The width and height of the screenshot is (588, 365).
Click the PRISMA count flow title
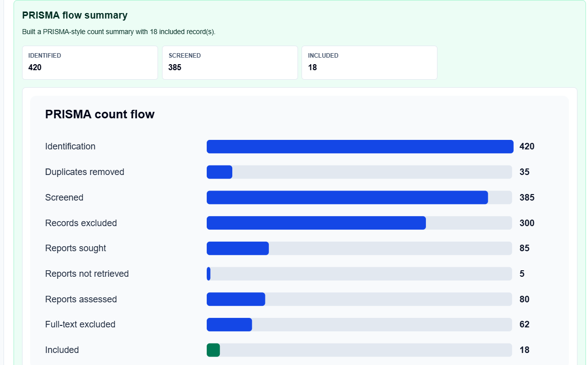click(x=100, y=114)
